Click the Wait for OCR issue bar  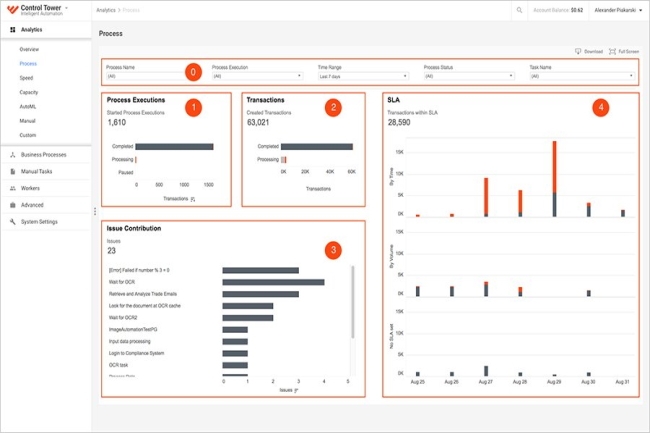tap(272, 282)
